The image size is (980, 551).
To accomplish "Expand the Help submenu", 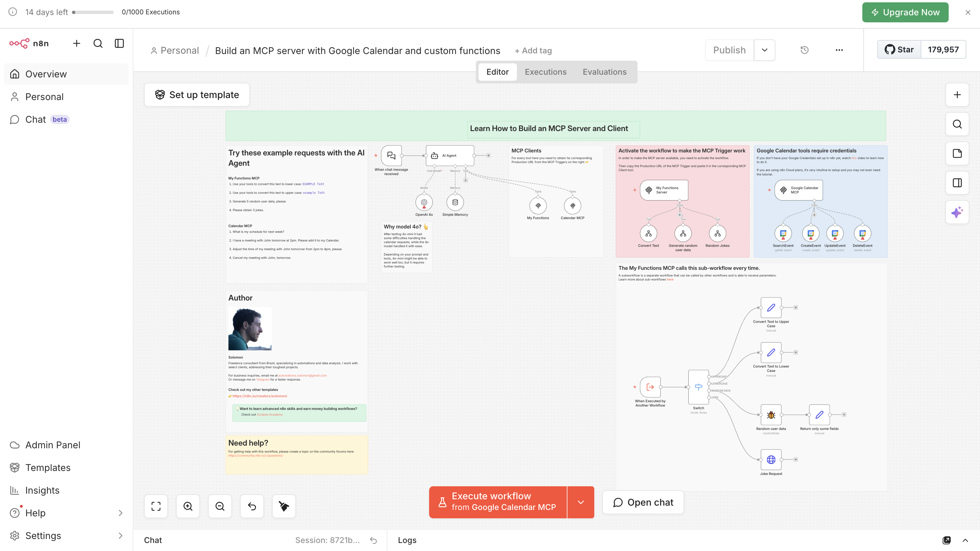I will tap(120, 513).
